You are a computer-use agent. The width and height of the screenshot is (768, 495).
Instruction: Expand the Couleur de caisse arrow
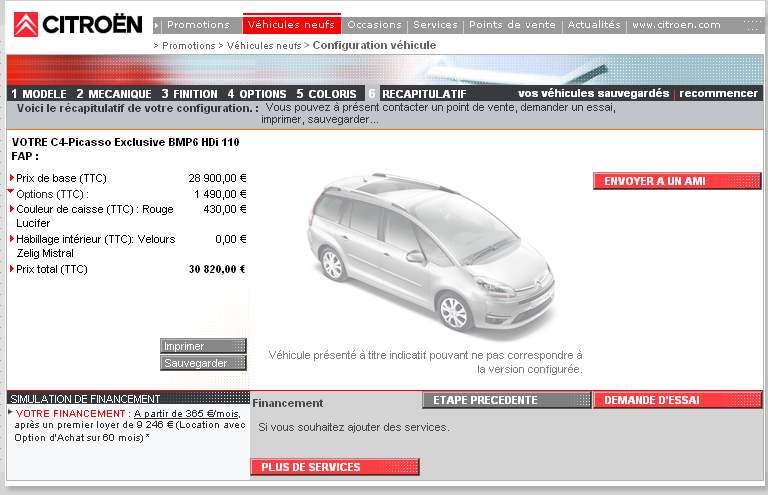pyautogui.click(x=12, y=209)
